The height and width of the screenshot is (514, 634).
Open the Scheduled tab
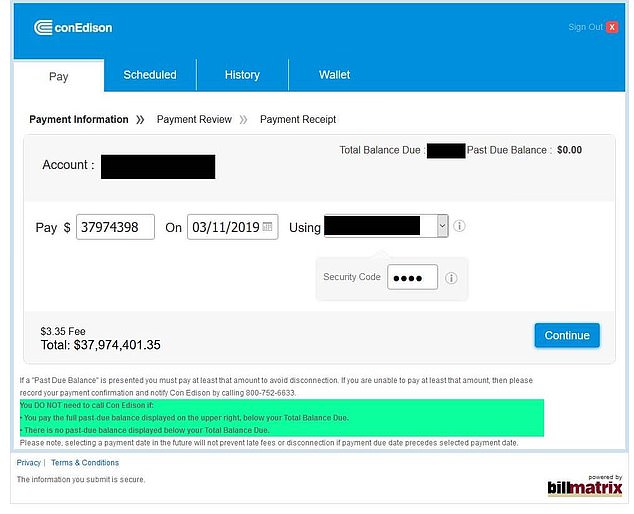point(150,75)
